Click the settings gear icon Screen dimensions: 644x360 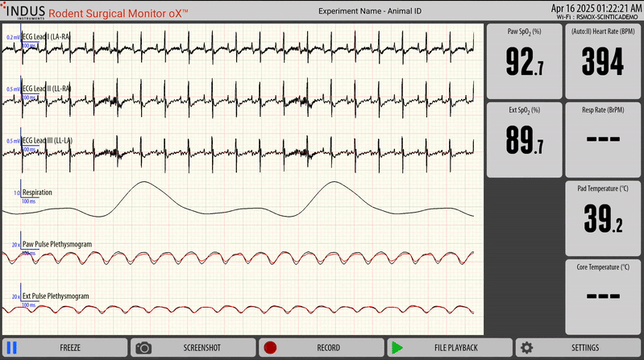point(526,348)
